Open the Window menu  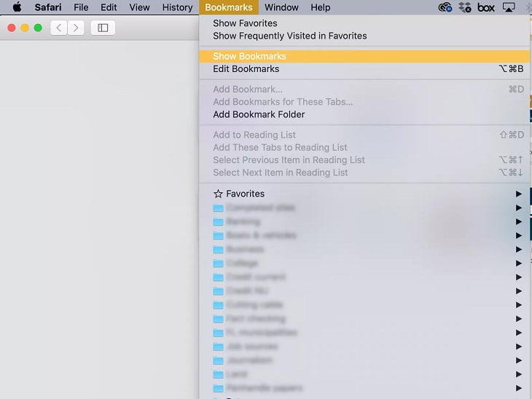pyautogui.click(x=281, y=7)
